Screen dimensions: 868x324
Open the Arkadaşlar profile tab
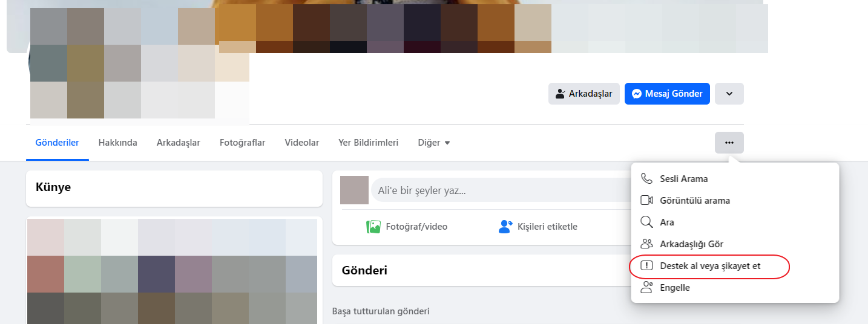pos(179,143)
